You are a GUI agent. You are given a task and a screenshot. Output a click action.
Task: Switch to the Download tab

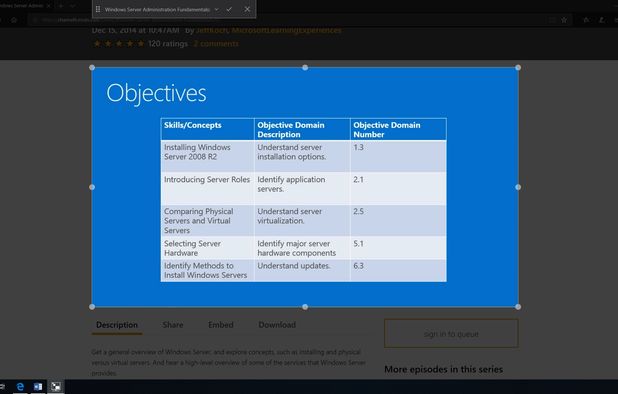point(277,325)
